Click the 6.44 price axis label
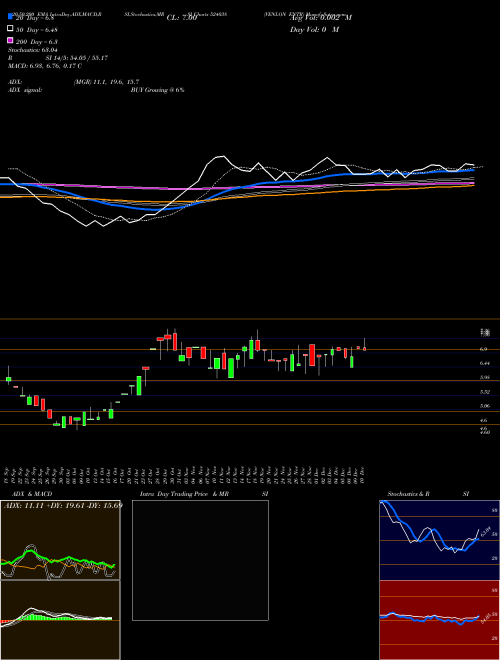Viewport: 500px width, 660px height. click(x=484, y=363)
